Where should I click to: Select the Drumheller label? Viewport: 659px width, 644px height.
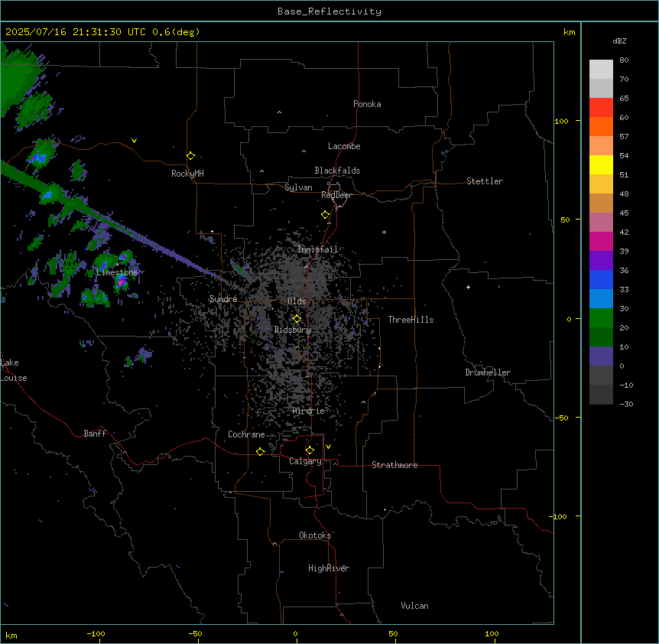(488, 372)
